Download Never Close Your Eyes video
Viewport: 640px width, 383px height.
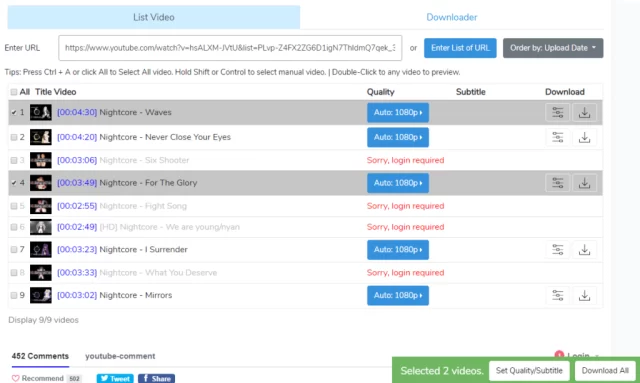pyautogui.click(x=584, y=137)
